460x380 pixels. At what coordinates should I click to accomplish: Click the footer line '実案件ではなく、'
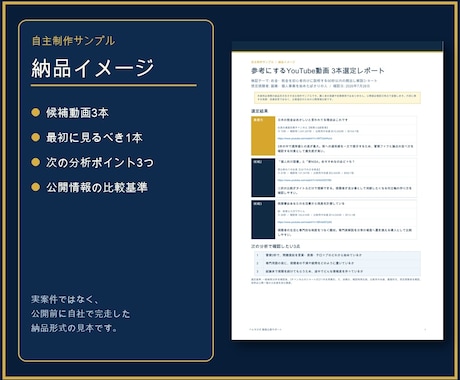pyautogui.click(x=65, y=299)
